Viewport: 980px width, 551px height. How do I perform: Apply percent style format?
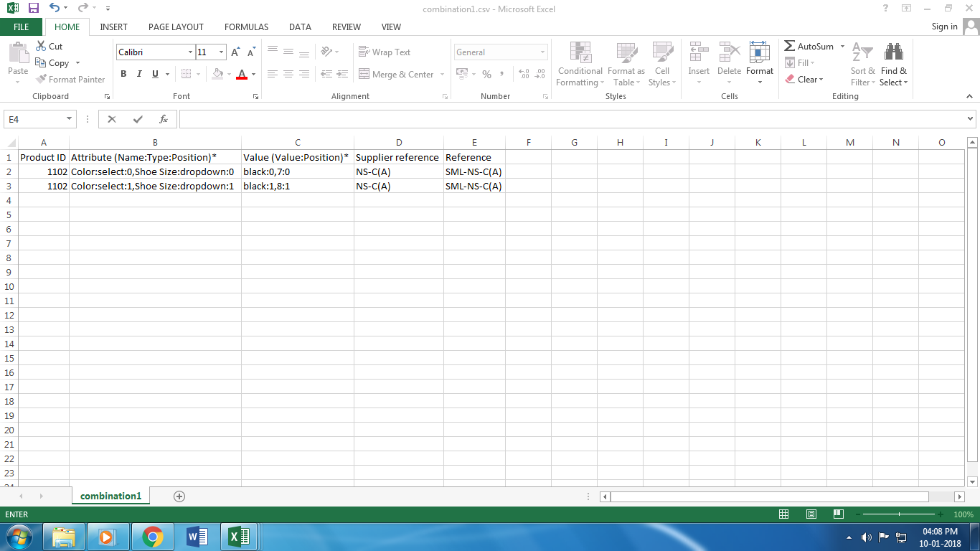[486, 74]
